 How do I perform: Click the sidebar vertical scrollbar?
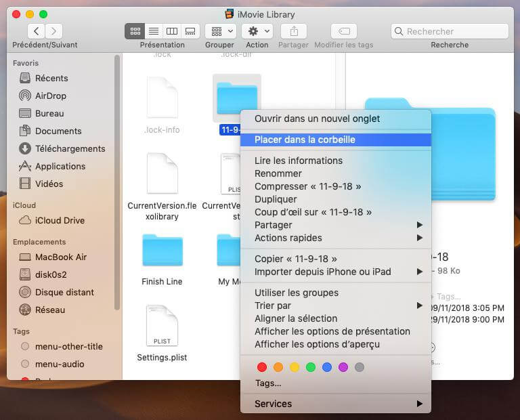point(116,182)
